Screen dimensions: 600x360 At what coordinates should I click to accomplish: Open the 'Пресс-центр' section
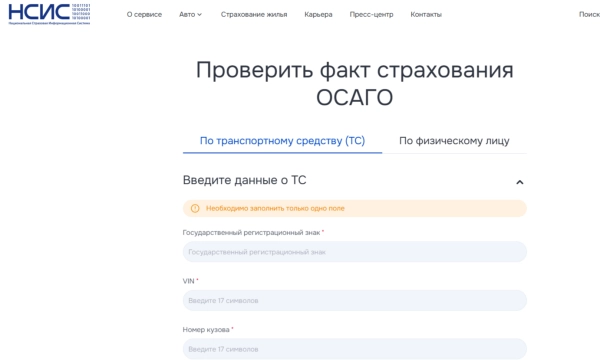pos(371,15)
